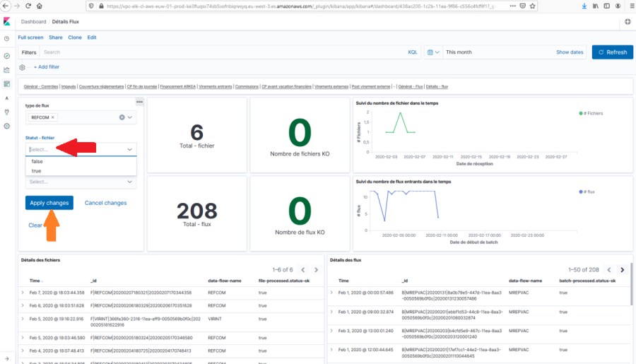Image resolution: width=636 pixels, height=364 pixels.
Task: Clear the type de flux selection
Action: tap(122, 117)
